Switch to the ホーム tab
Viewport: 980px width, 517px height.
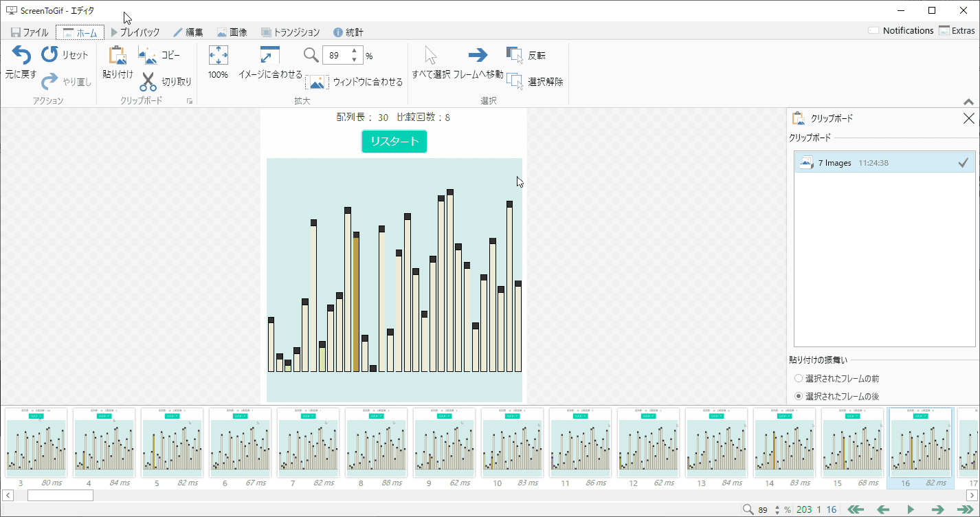[x=80, y=32]
